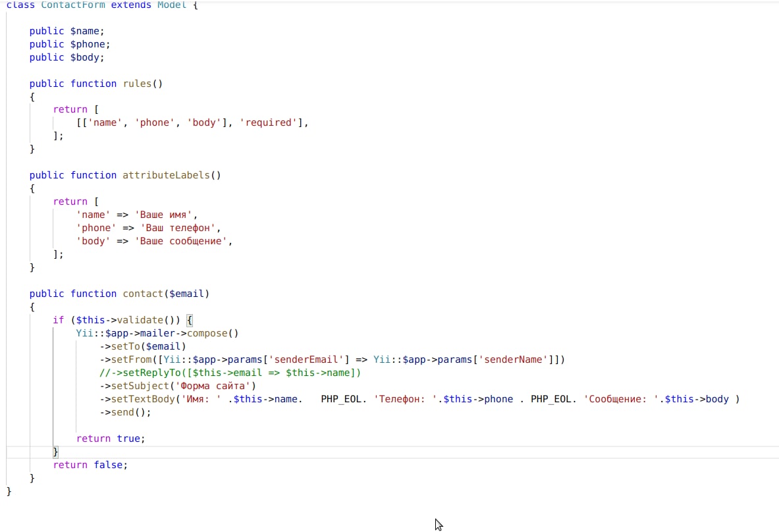This screenshot has width=779, height=532.
Task: Click the '->setTextBody(' method call
Action: coord(140,399)
